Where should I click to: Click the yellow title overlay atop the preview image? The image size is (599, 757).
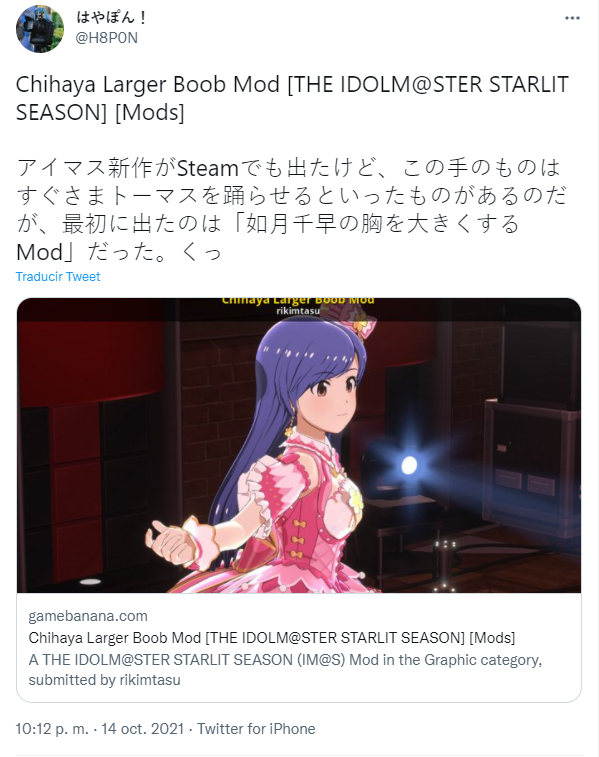(x=298, y=301)
